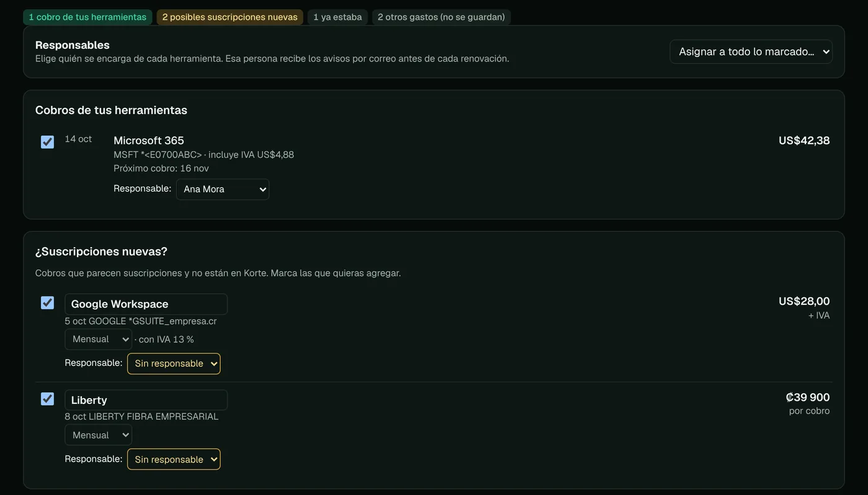
Task: Click into the Liberty name field
Action: 146,400
